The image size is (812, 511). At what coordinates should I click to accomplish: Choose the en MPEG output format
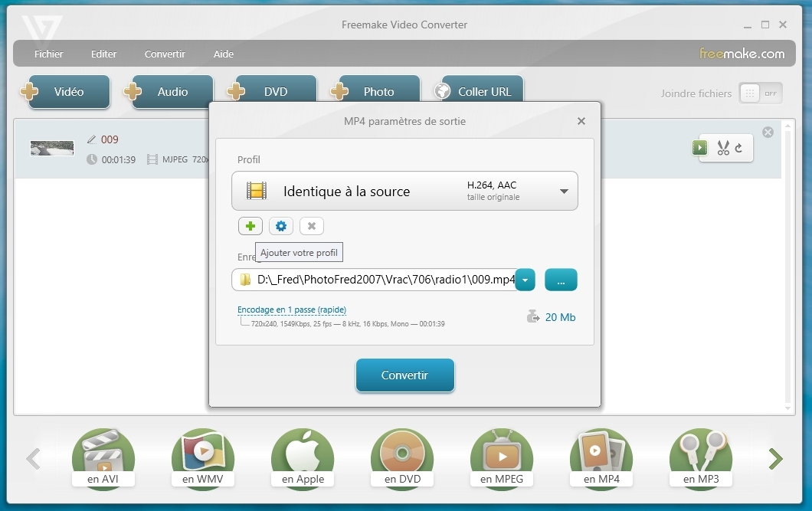[x=502, y=459]
